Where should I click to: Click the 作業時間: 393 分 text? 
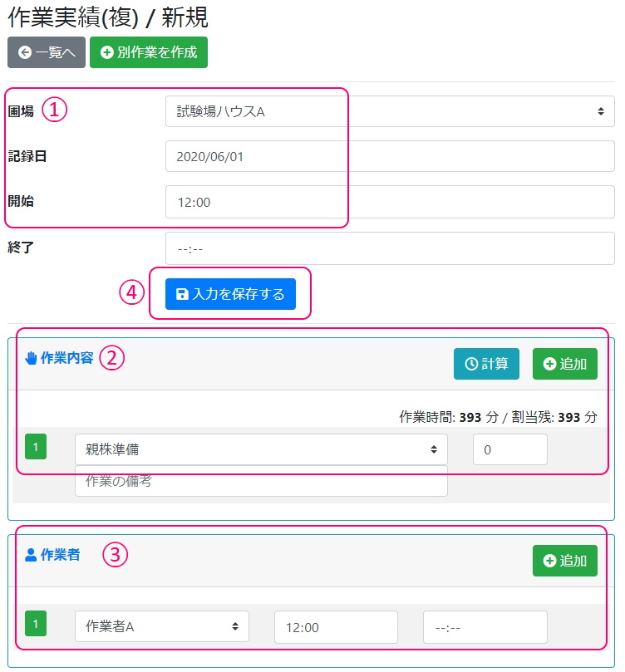click(x=449, y=417)
